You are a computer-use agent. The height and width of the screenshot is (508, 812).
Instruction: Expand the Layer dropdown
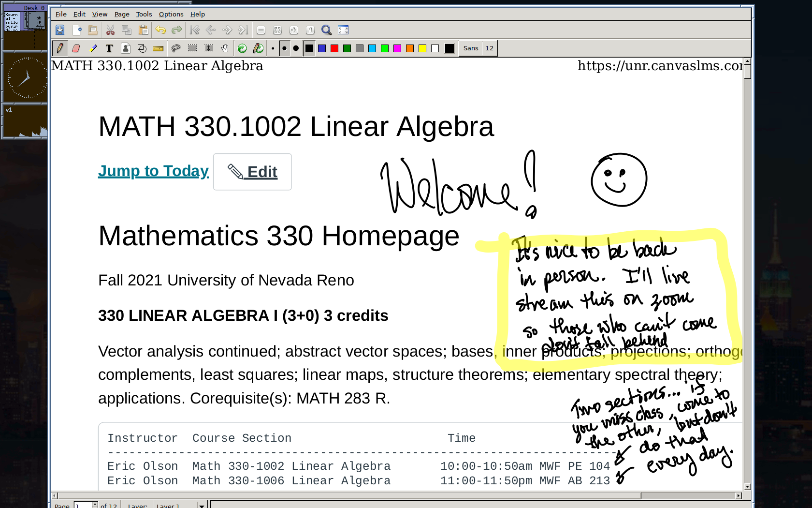point(202,506)
